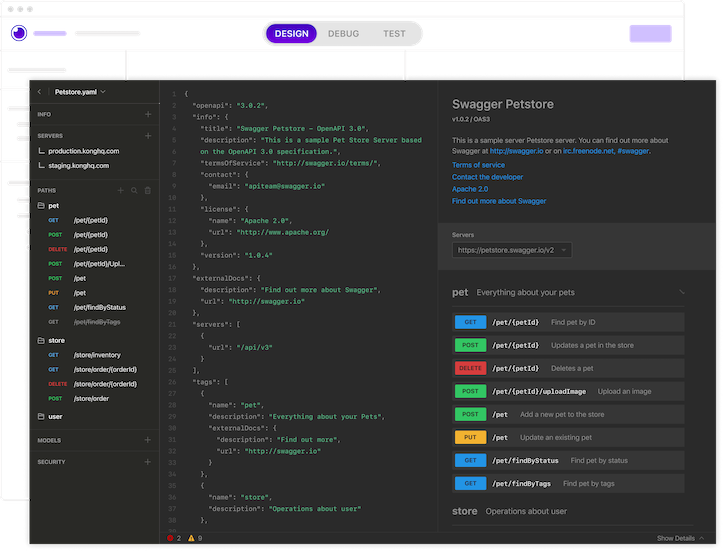Add security scheme with SECURITY plus icon
This screenshot has width=723, height=551.
coord(148,462)
